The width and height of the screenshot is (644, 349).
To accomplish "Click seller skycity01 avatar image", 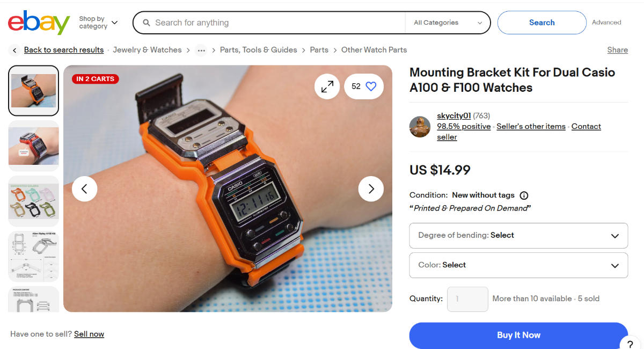I will click(420, 127).
